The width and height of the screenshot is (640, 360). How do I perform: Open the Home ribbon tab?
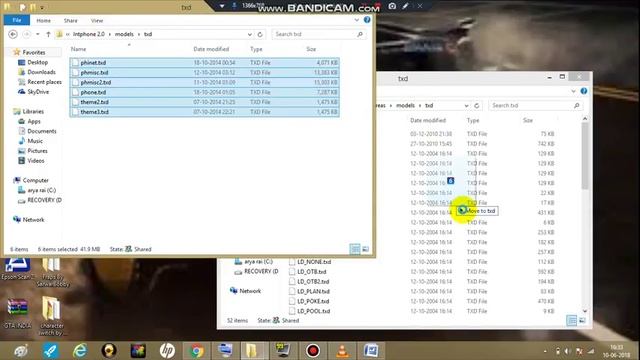coord(43,20)
